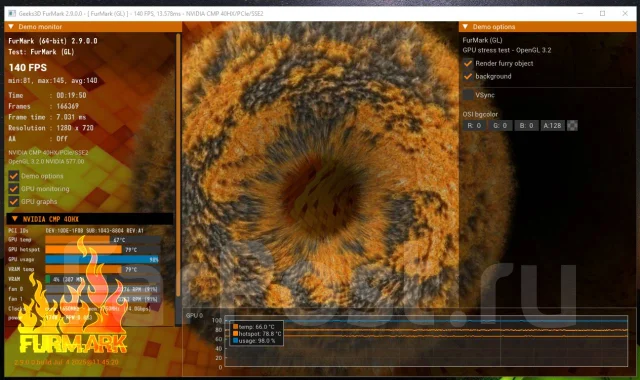
Task: Click 'GPU stress test - OpenGL 3.2' text
Action: coord(507,50)
